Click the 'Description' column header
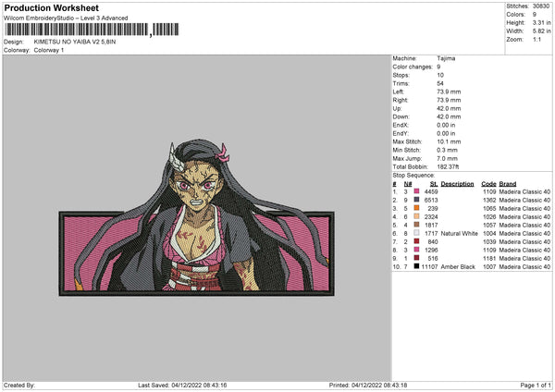The image size is (555, 392). pyautogui.click(x=457, y=184)
